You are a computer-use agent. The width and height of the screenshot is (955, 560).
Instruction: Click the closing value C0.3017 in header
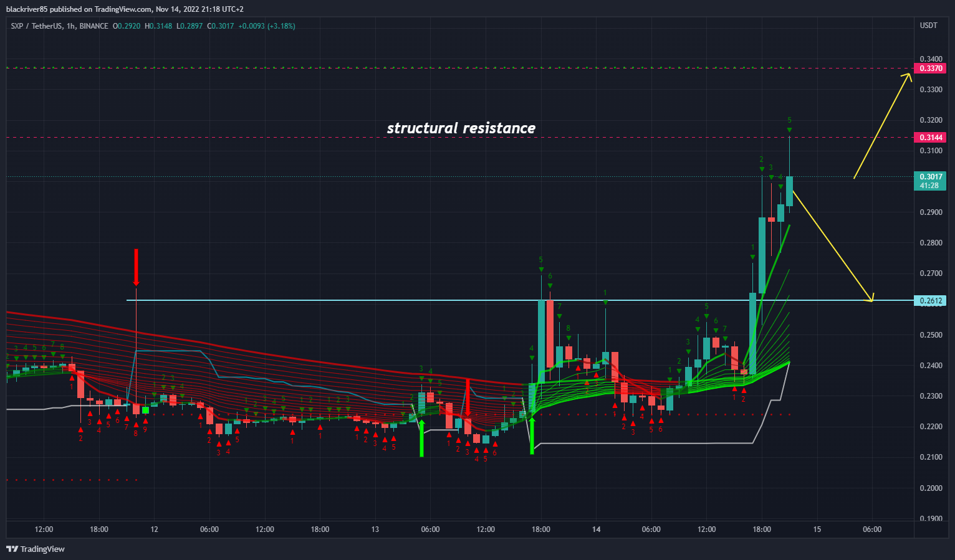click(221, 26)
